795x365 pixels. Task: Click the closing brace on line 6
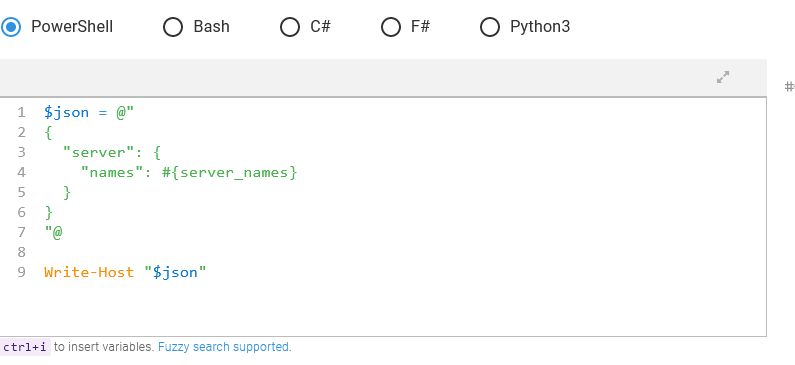click(x=49, y=212)
